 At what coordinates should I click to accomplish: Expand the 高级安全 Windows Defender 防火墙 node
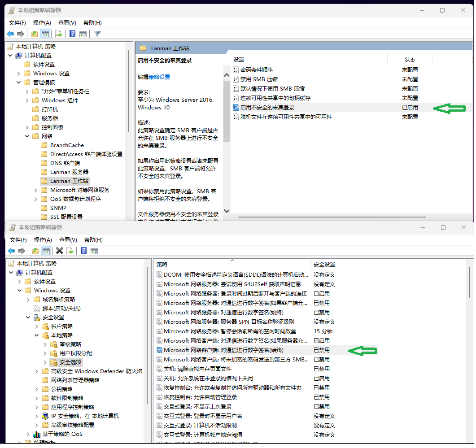[x=37, y=371]
